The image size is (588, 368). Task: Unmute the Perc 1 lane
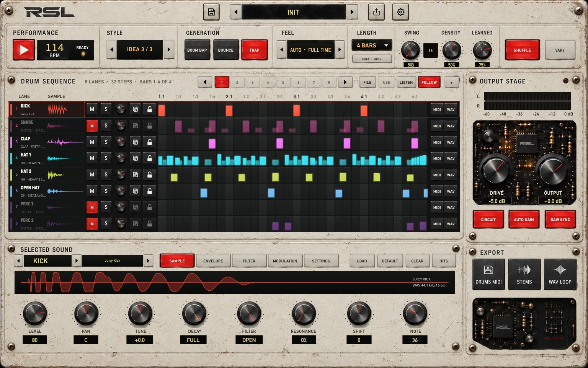[92, 207]
